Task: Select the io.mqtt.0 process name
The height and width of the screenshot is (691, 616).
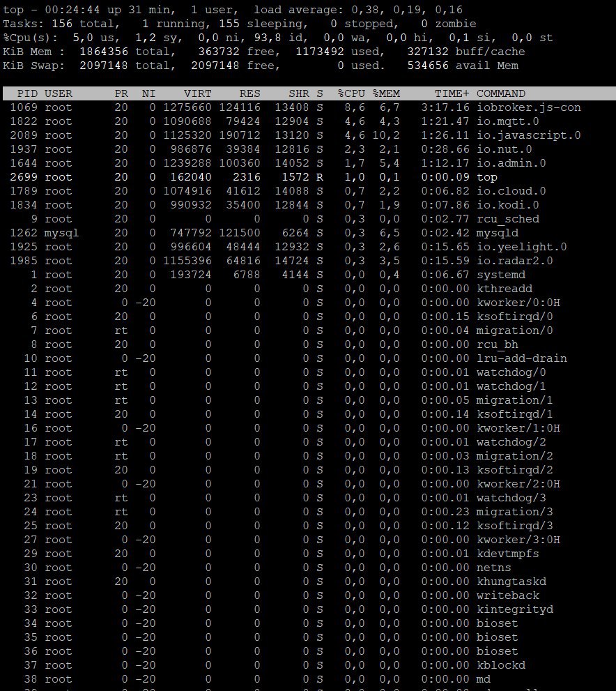Action: pyautogui.click(x=508, y=121)
